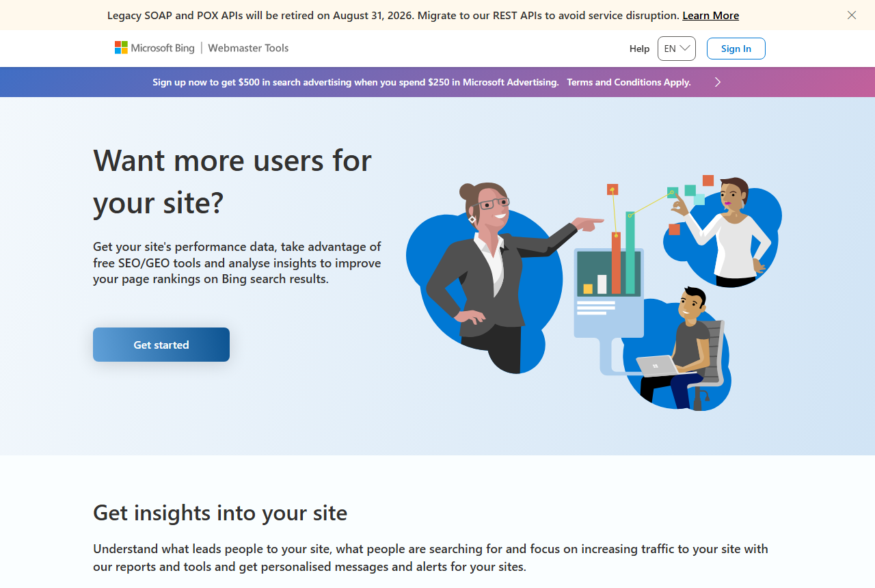This screenshot has height=588, width=875.
Task: Click the Microsoft Bing logo
Action: 154,48
